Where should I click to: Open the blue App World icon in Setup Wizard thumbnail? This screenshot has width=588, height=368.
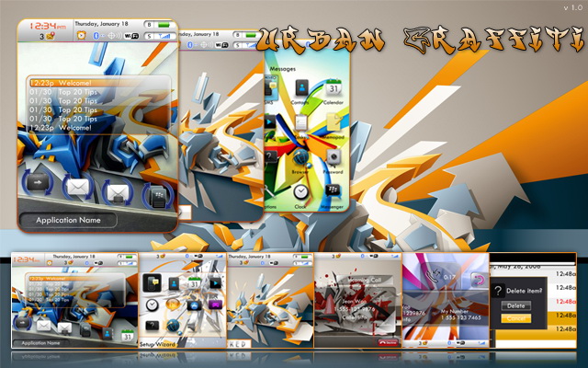pyautogui.click(x=194, y=305)
